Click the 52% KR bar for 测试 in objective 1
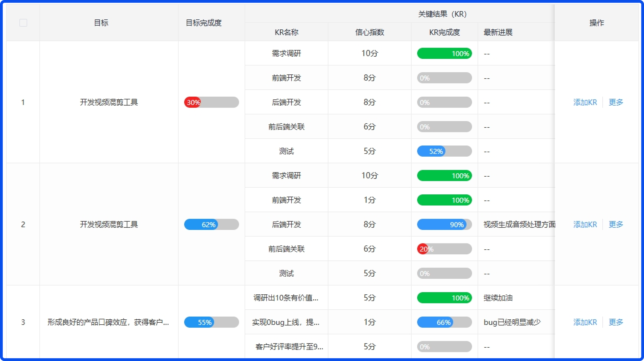This screenshot has width=644, height=361. point(444,151)
